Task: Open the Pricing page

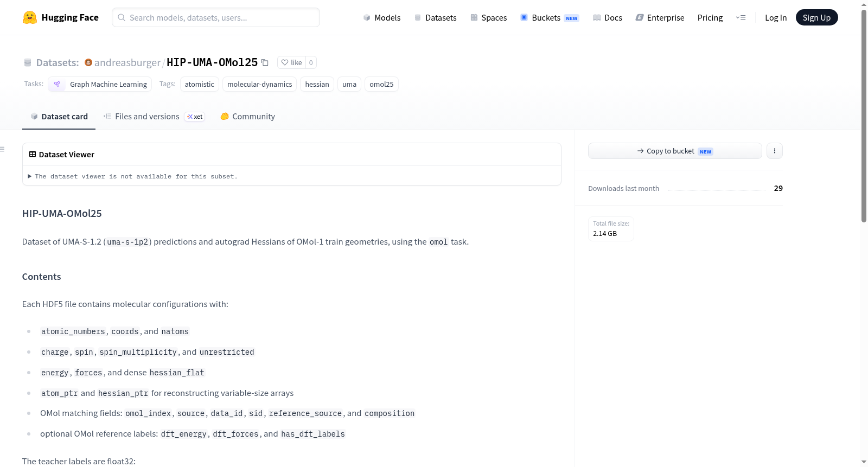Action: click(x=710, y=17)
